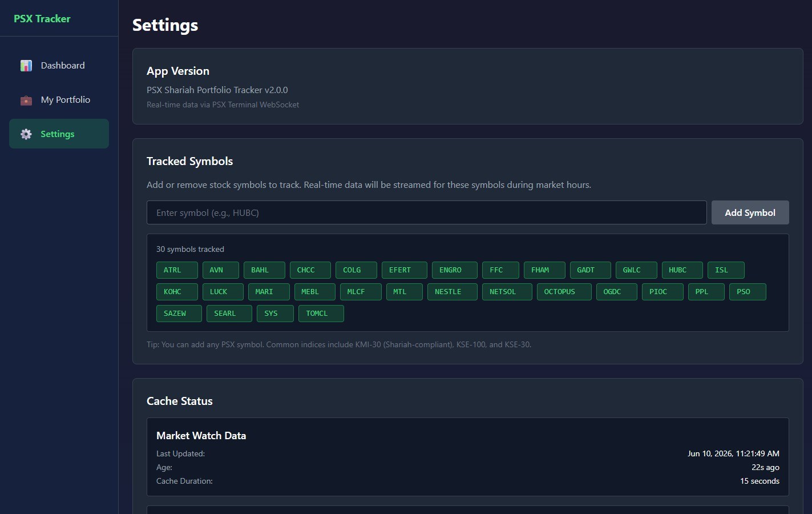Click the SEARL symbol tag

click(229, 314)
